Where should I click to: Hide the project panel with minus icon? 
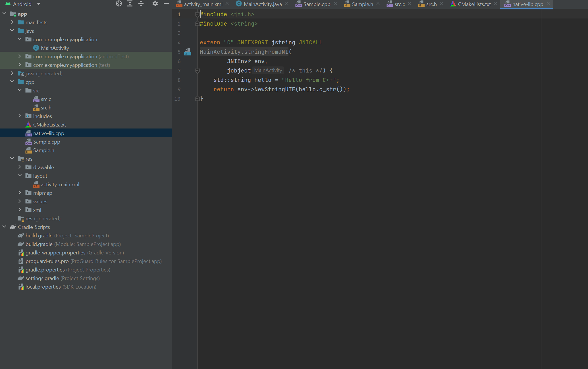click(x=166, y=4)
